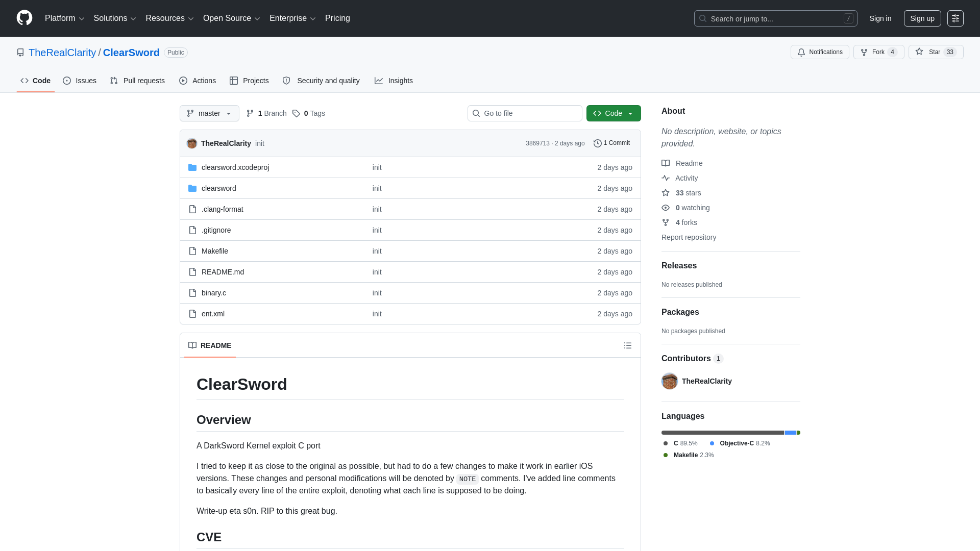
Task: View the 1 Commit history
Action: pos(611,143)
